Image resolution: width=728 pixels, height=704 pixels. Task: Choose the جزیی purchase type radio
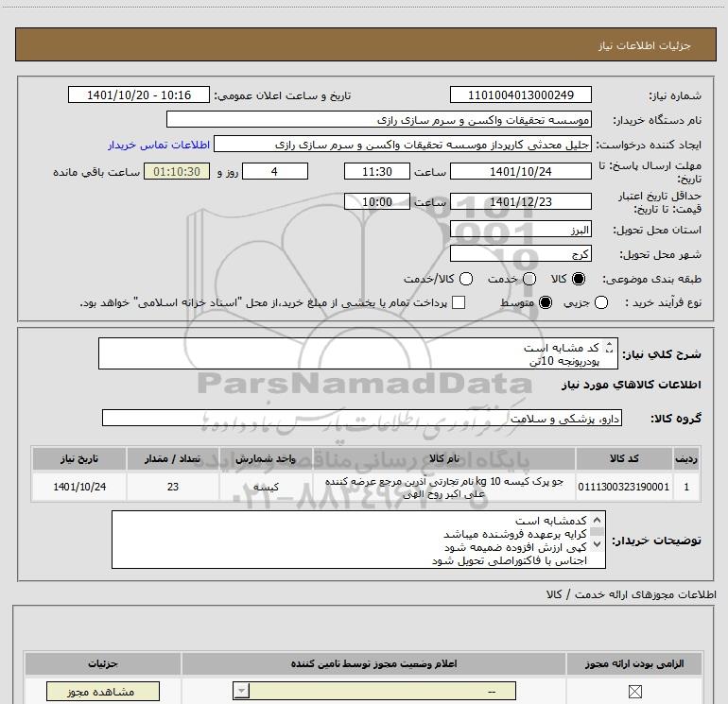point(601,302)
